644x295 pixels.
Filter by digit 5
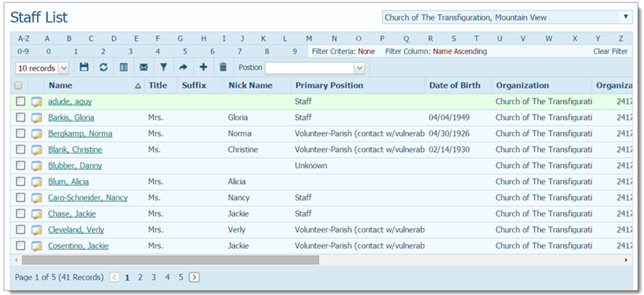pos(185,52)
